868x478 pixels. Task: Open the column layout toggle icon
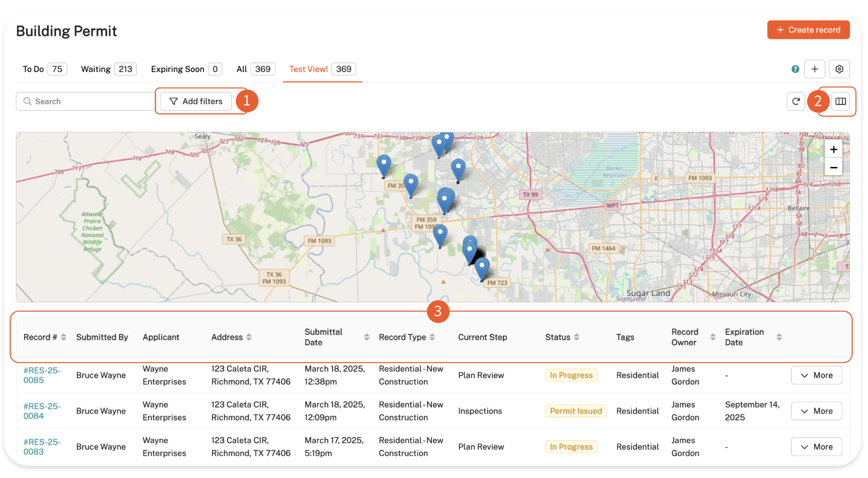(840, 101)
